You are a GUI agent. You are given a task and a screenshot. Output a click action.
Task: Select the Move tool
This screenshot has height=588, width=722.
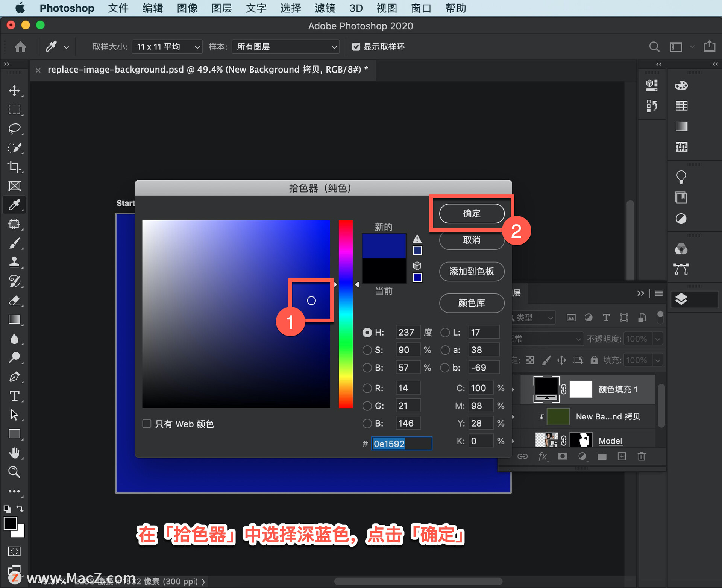coord(14,91)
